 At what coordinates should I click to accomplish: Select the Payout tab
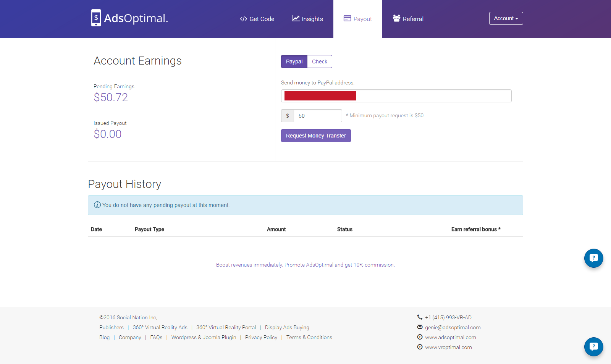(358, 19)
